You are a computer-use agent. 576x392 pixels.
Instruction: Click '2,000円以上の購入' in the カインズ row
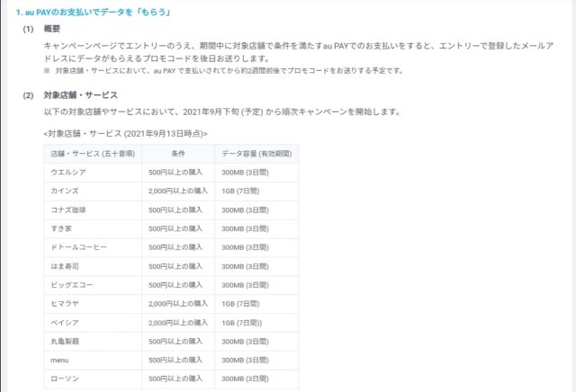(x=178, y=191)
